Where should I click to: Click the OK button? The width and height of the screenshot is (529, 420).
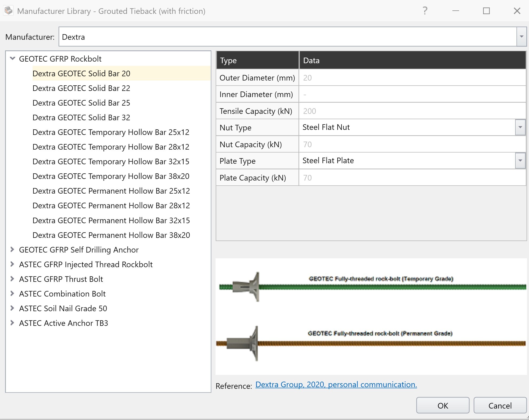tap(443, 405)
